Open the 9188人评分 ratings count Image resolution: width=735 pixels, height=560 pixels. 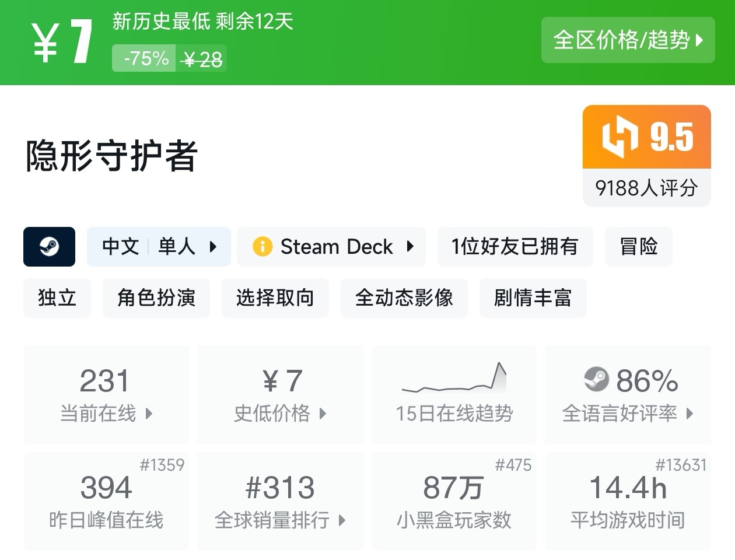647,188
